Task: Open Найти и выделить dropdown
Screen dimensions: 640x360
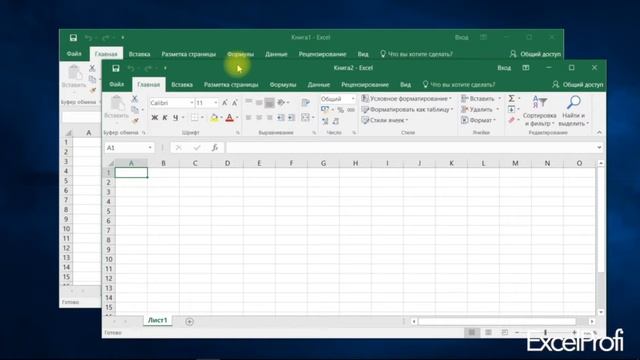Action: pos(574,110)
